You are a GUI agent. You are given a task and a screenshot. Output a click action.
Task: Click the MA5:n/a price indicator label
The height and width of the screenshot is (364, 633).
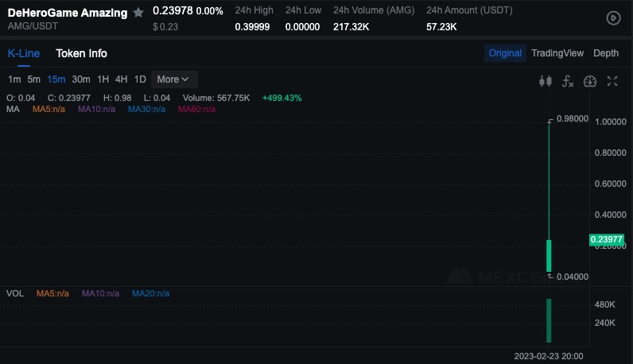[x=49, y=109]
